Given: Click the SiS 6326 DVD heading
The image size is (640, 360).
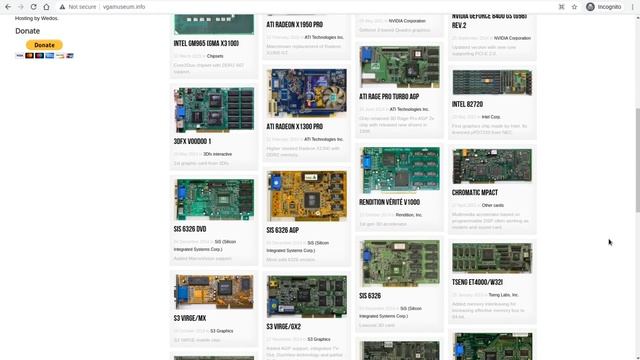Looking at the screenshot, I should pyautogui.click(x=190, y=229).
